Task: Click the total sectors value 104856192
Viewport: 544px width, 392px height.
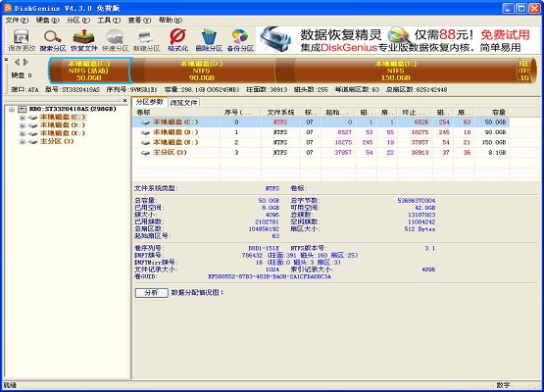Action: pyautogui.click(x=264, y=229)
